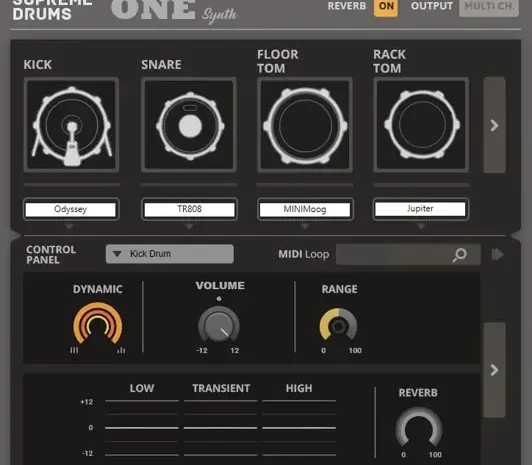Image resolution: width=532 pixels, height=465 pixels.
Task: Toggle the Reverb ON switch
Action: [386, 6]
